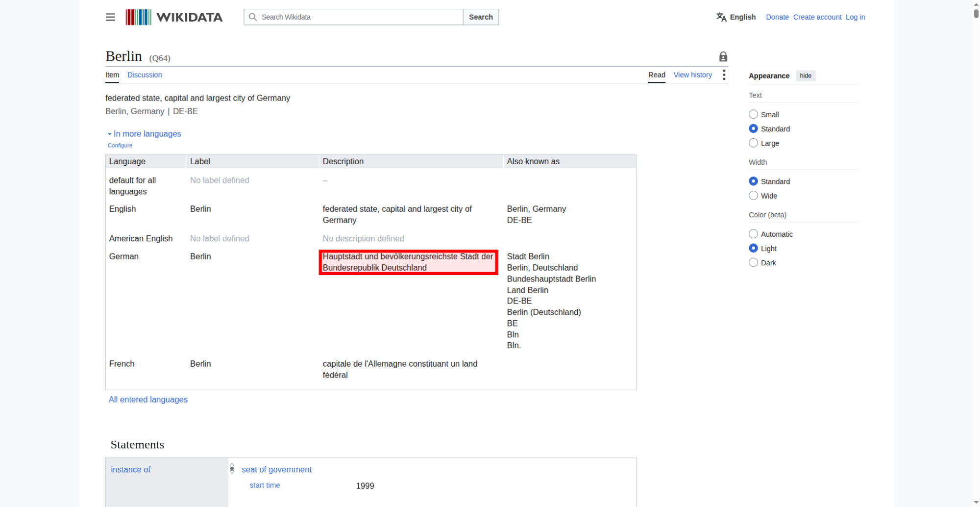Click the search magnifier icon
Image resolution: width=980 pixels, height=507 pixels.
pos(253,17)
